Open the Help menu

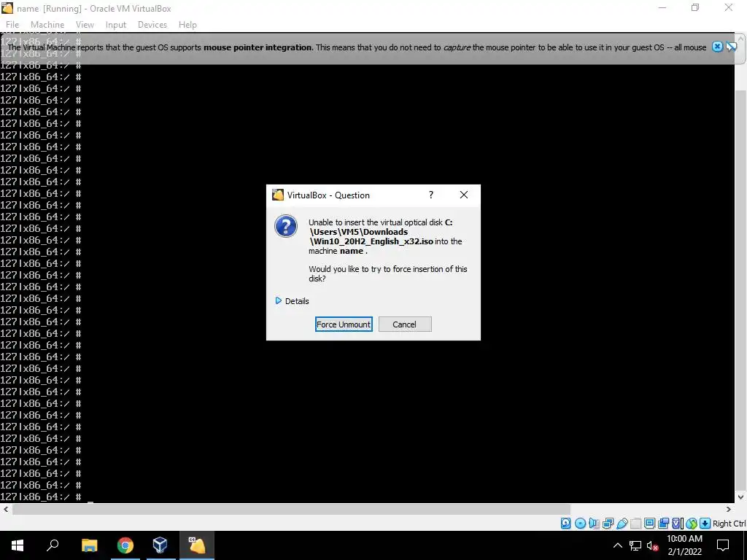pyautogui.click(x=187, y=25)
